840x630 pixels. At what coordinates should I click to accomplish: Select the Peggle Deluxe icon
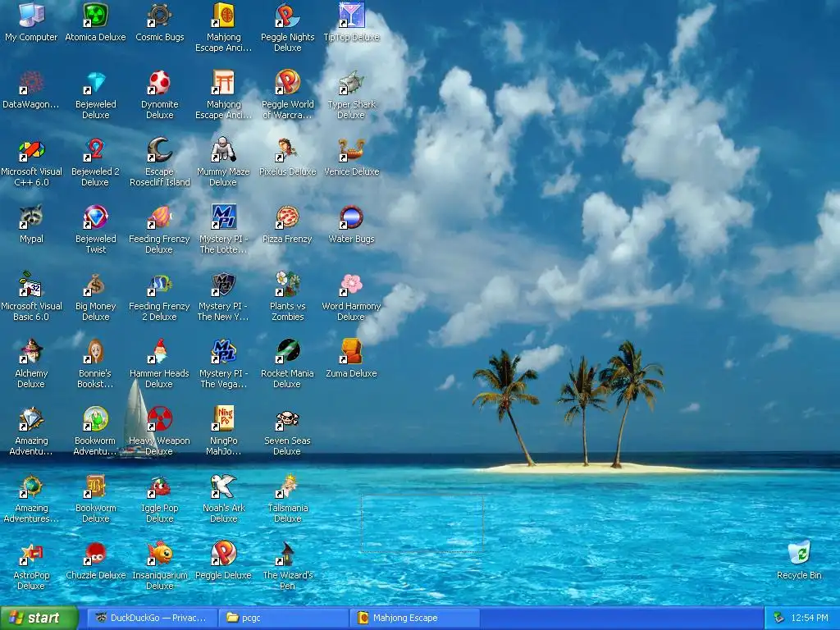(x=223, y=554)
